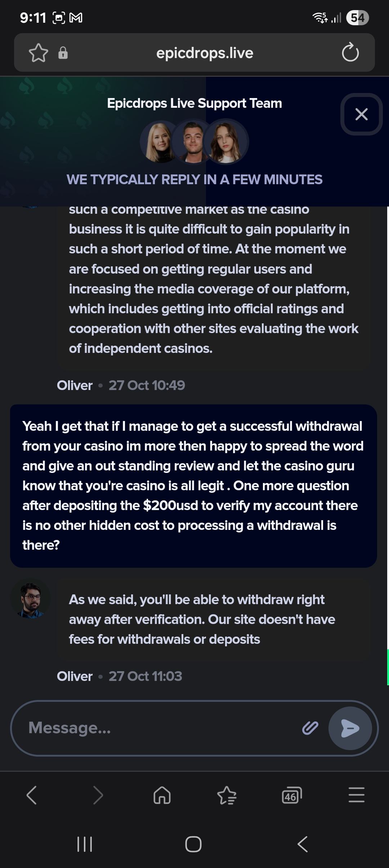Close the live support chat window

click(361, 114)
